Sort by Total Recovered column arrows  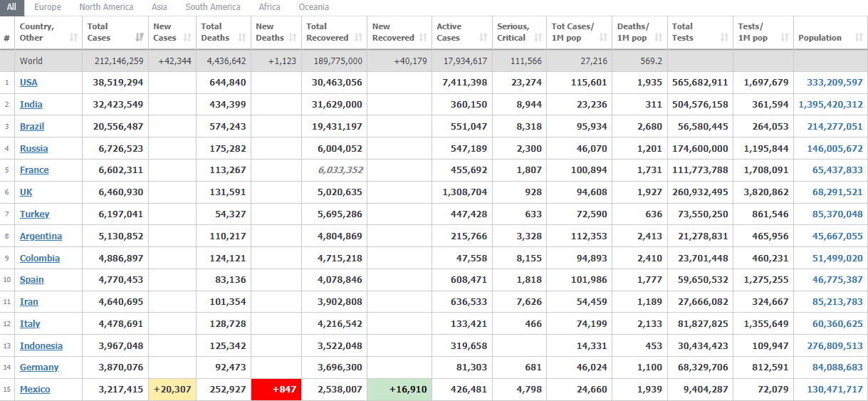pyautogui.click(x=357, y=38)
